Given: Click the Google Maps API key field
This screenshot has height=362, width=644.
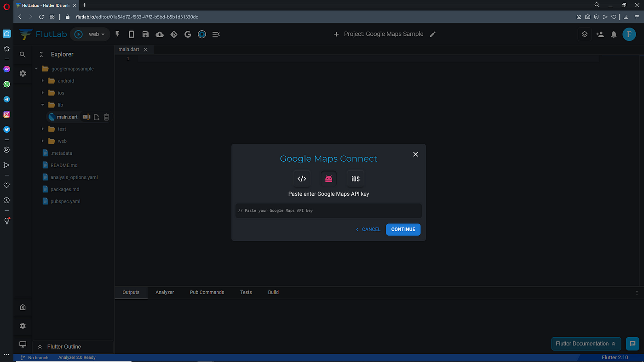Looking at the screenshot, I should pos(328,210).
